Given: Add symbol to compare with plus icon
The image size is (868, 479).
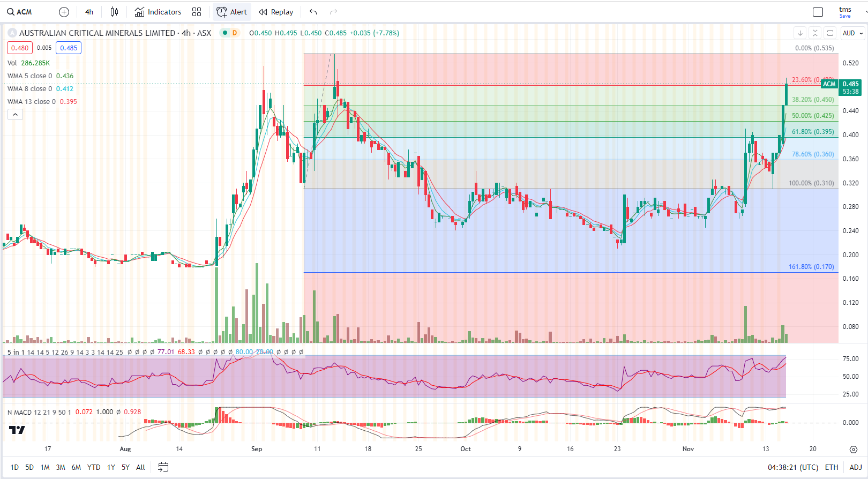Looking at the screenshot, I should click(x=64, y=12).
